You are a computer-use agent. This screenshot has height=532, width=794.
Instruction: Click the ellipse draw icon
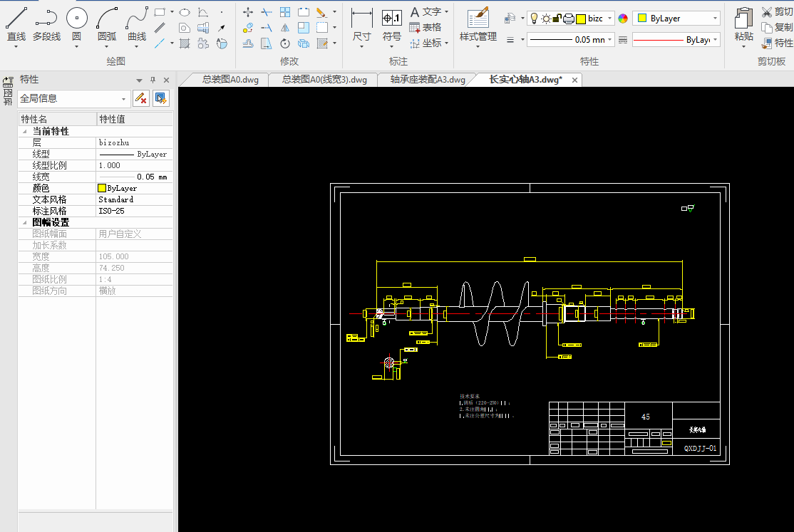(x=185, y=12)
